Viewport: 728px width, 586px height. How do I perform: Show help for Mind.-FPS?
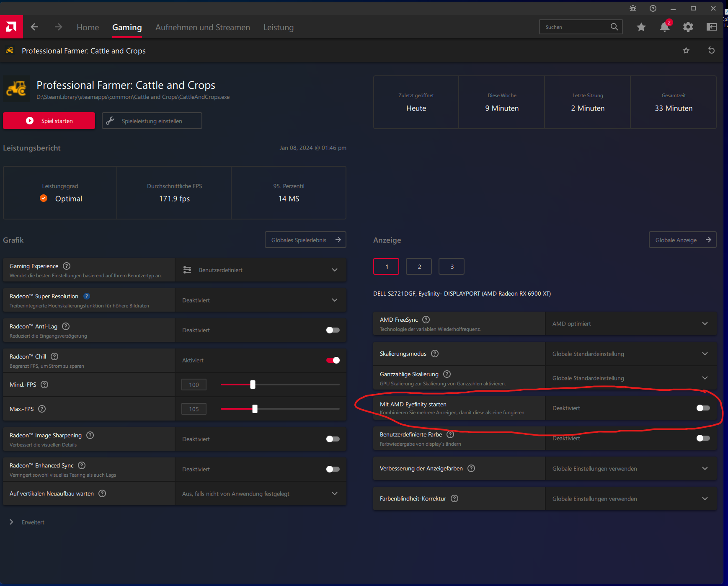point(44,385)
